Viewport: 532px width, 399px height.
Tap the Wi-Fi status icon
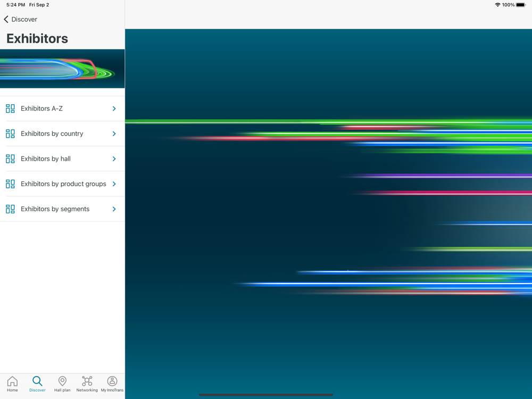(497, 5)
